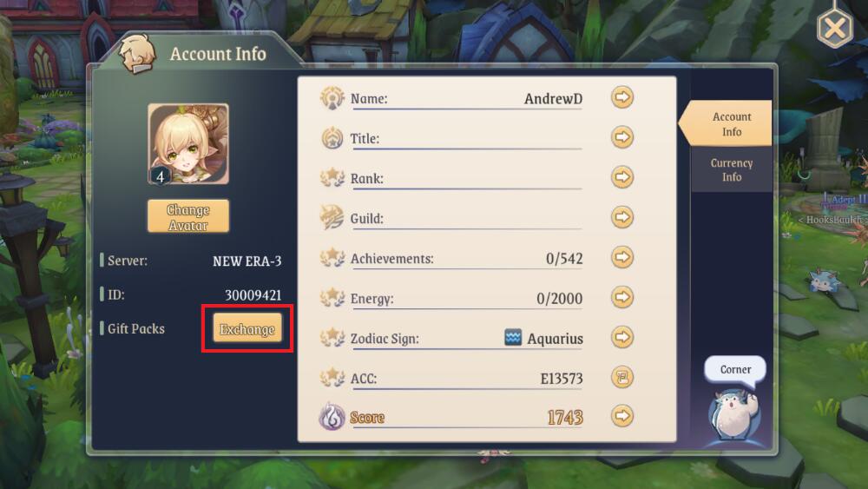Click the Aquarius zodiac sign icon
868x489 pixels.
(513, 337)
